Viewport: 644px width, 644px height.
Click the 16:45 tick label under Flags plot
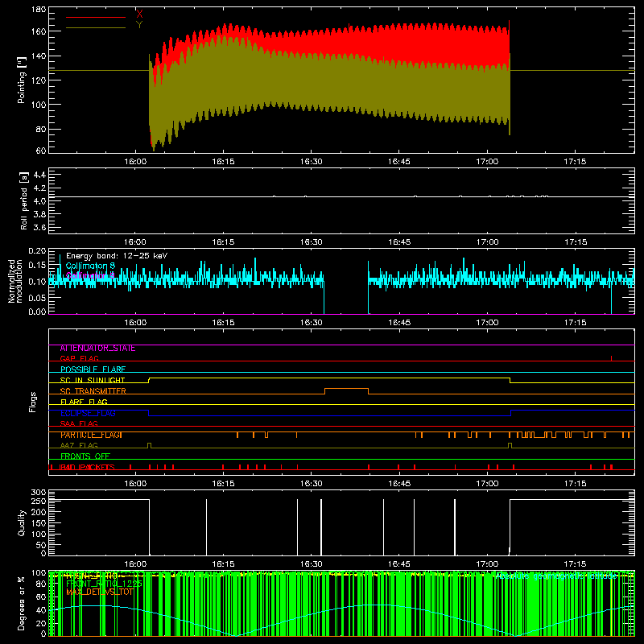(x=399, y=484)
